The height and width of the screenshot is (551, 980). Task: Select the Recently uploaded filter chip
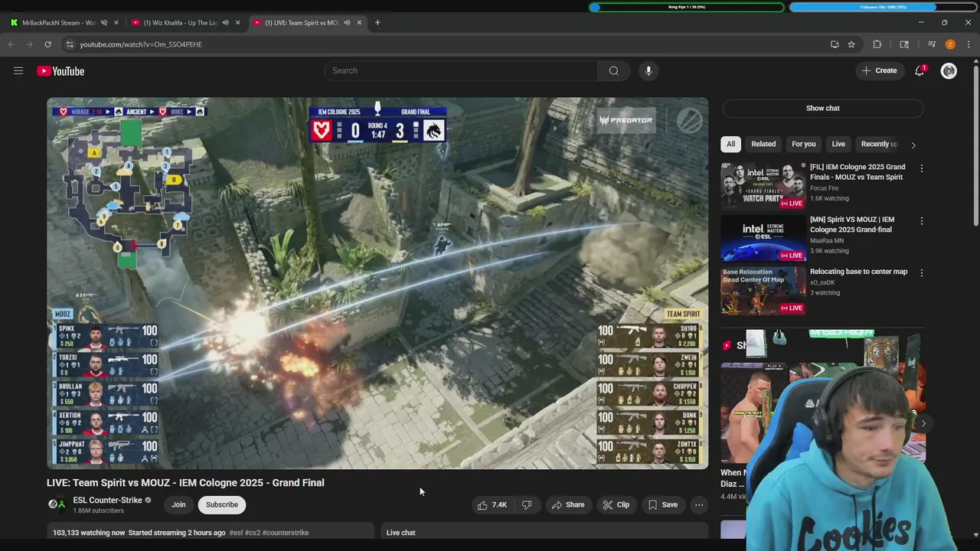(x=880, y=144)
